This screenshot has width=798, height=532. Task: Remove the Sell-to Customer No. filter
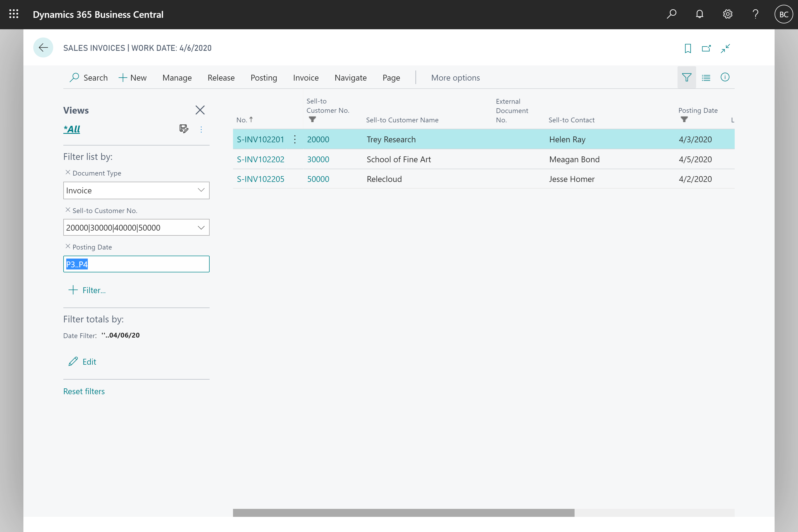67,210
